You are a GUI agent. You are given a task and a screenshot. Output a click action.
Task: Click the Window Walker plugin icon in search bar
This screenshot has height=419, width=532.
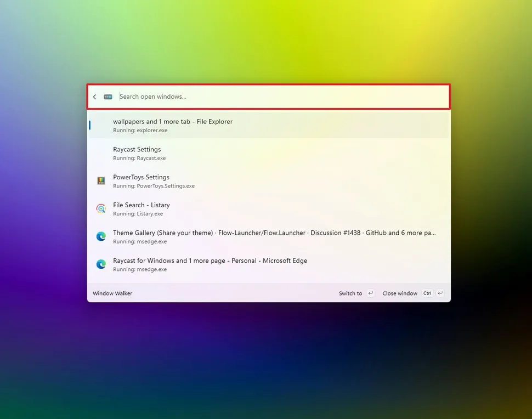(x=107, y=97)
